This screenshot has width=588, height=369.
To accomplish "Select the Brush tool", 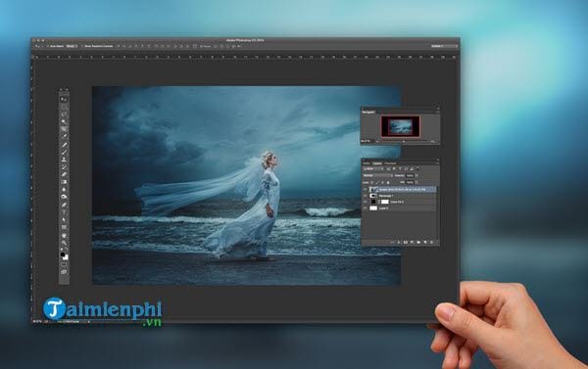I will click(x=65, y=153).
